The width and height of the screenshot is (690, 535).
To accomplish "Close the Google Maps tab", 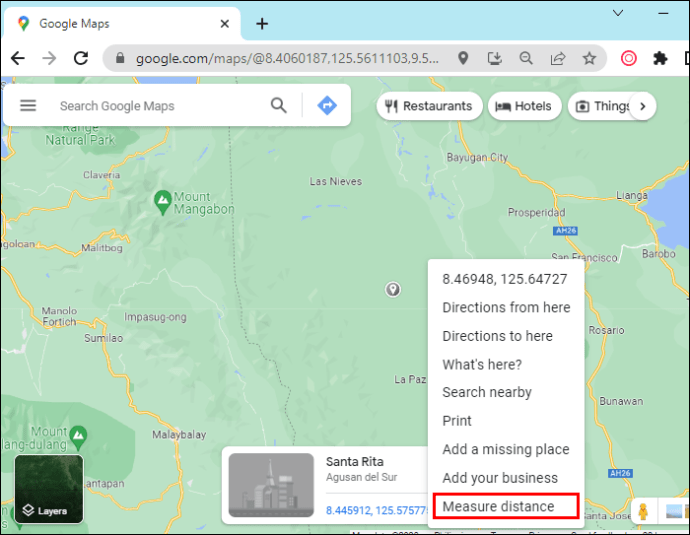I will [224, 24].
